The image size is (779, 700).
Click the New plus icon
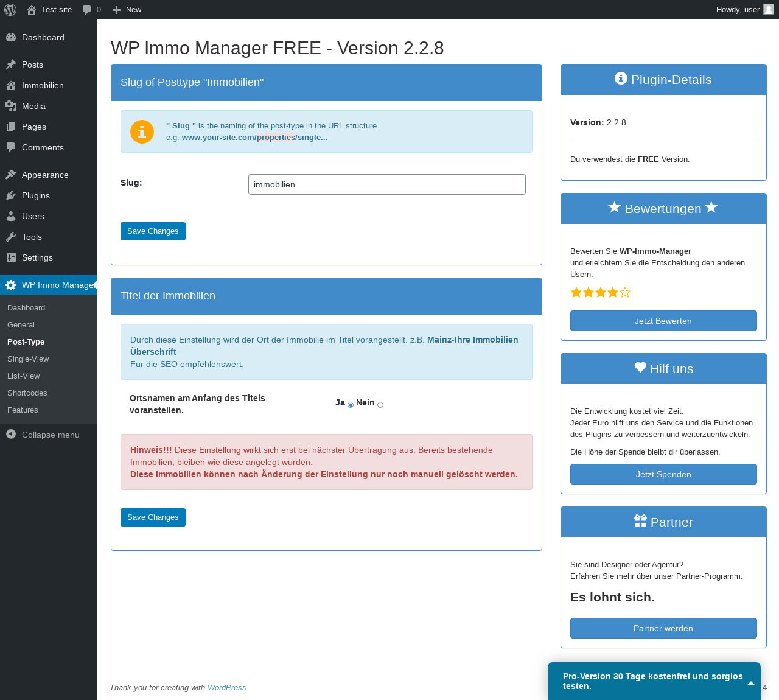coord(117,10)
